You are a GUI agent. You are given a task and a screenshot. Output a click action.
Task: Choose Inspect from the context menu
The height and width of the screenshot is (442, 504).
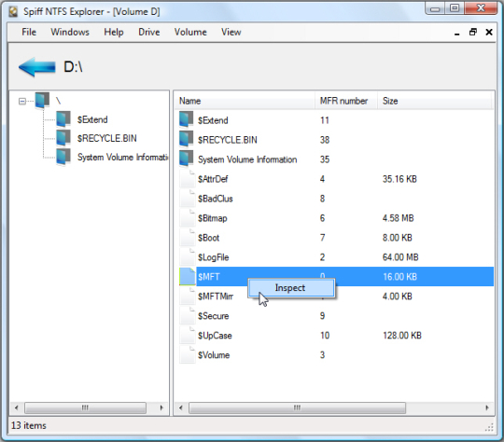[x=291, y=287]
